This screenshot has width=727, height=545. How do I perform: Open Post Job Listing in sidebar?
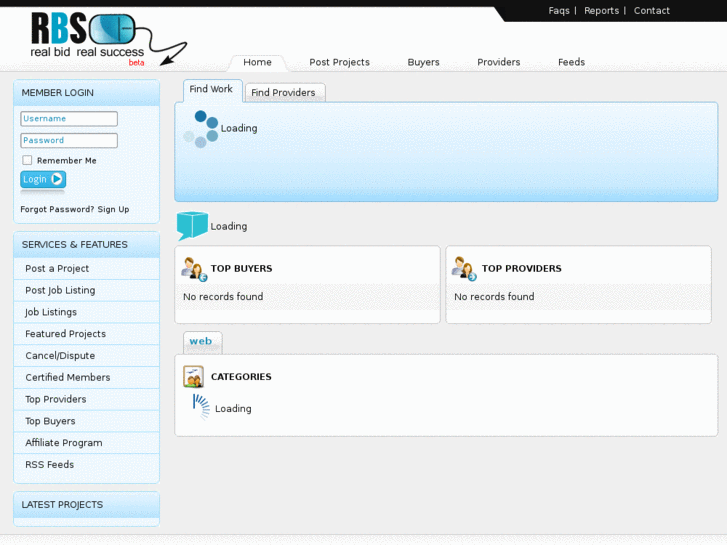pyautogui.click(x=86, y=290)
